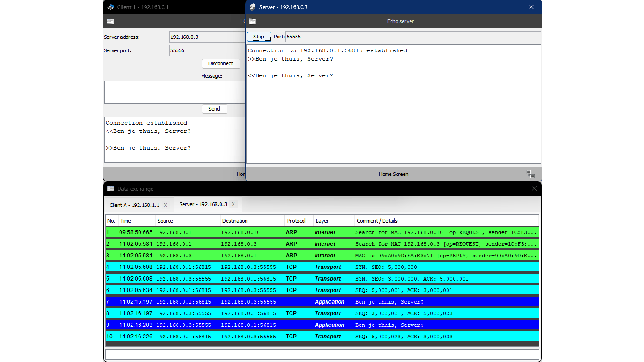Select packet 1 ARP search for 192.168.0.10
Screen dimensions: 644x362
point(322,232)
